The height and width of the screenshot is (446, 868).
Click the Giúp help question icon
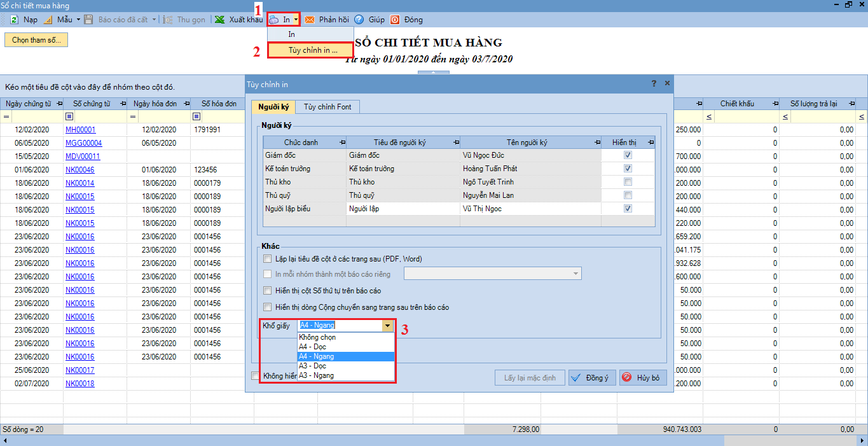tap(359, 20)
